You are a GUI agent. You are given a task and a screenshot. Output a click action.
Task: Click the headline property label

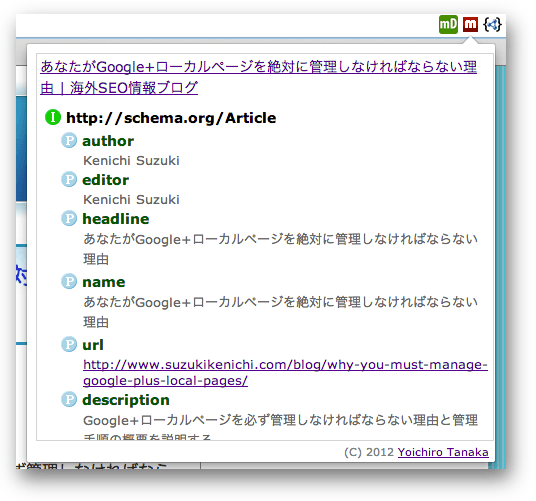click(x=116, y=219)
